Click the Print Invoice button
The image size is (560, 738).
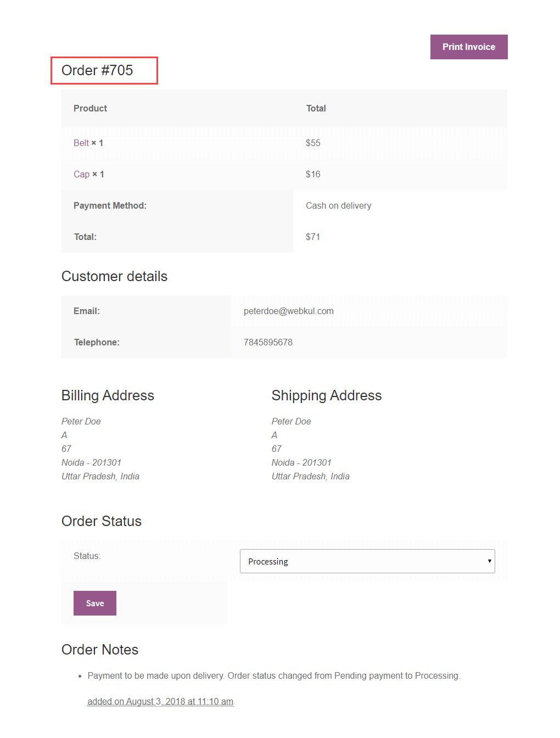469,47
